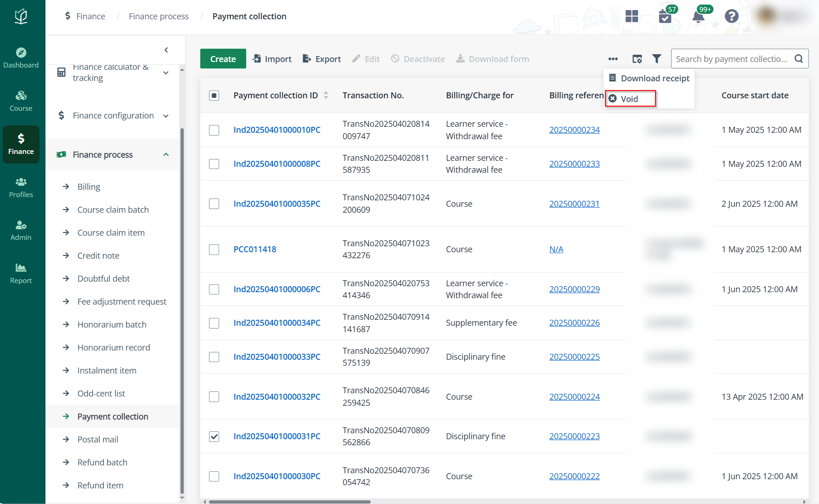Open the filter funnel icon
This screenshot has height=504, width=819.
click(x=657, y=59)
